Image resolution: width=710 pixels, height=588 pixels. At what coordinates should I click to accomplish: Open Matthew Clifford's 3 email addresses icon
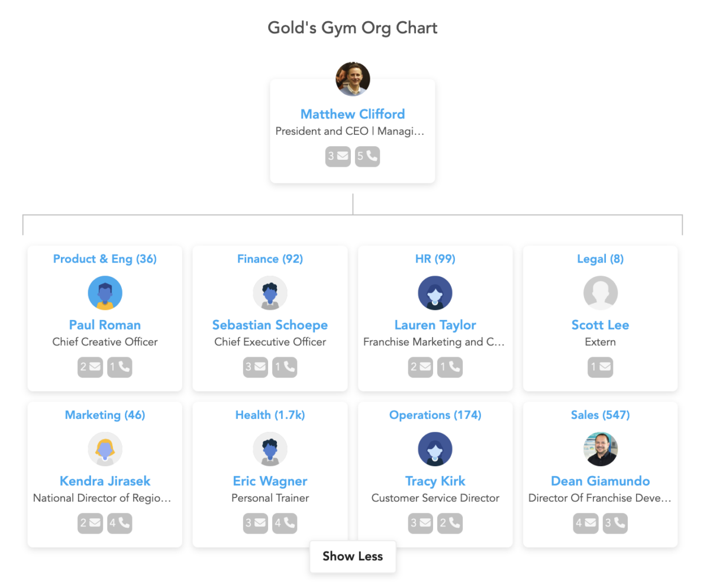tap(338, 156)
